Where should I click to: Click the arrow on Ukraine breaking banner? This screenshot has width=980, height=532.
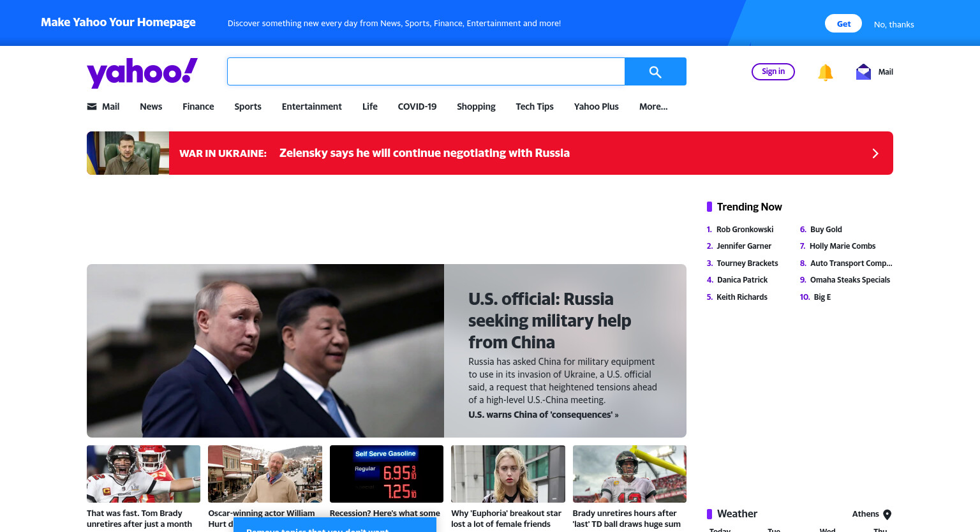point(875,153)
